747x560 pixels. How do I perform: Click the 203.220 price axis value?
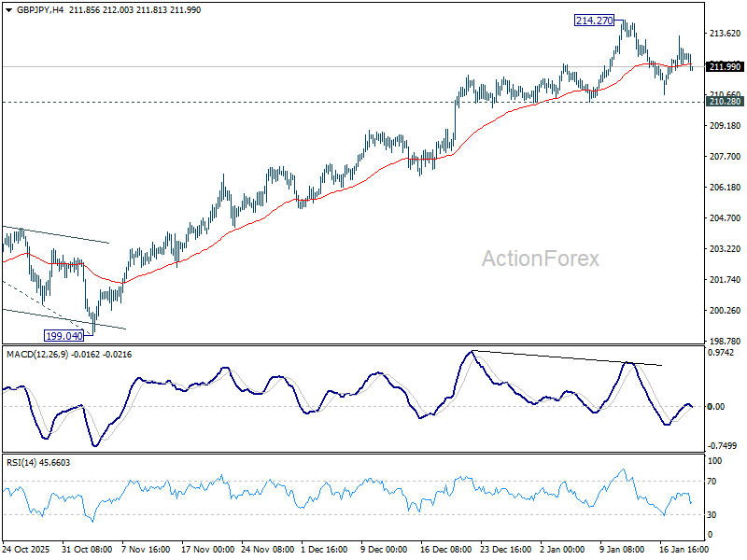click(725, 249)
